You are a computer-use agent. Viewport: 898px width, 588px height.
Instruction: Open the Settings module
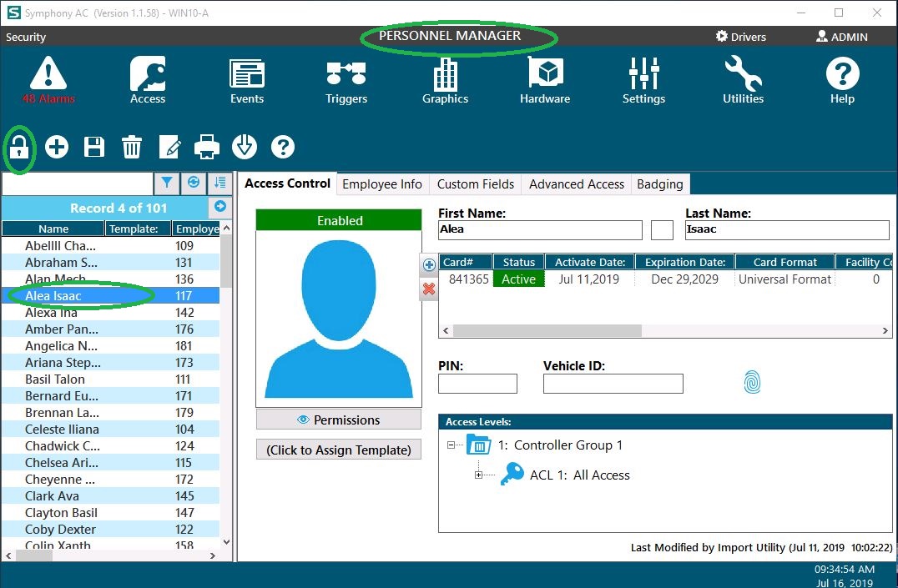coord(643,80)
